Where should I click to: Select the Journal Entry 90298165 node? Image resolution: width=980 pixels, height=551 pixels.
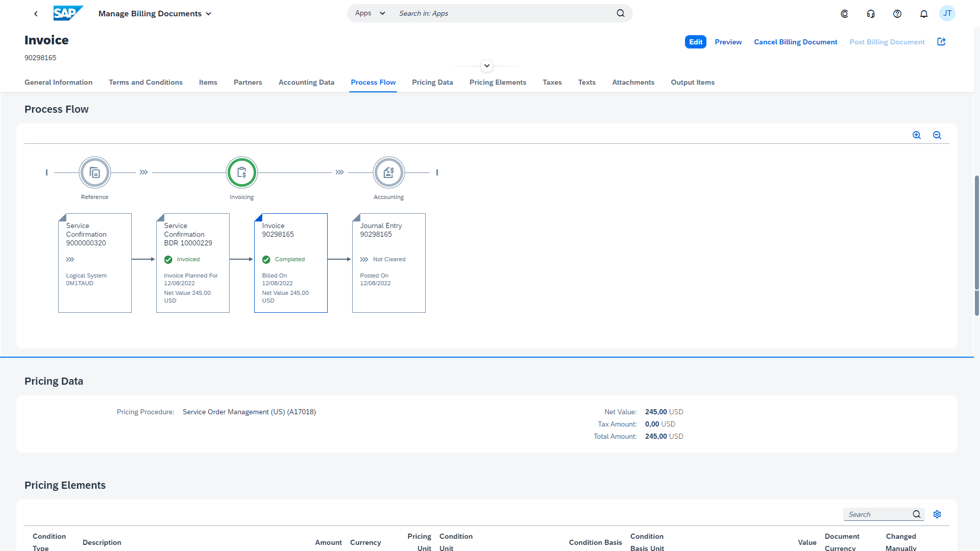pyautogui.click(x=389, y=263)
